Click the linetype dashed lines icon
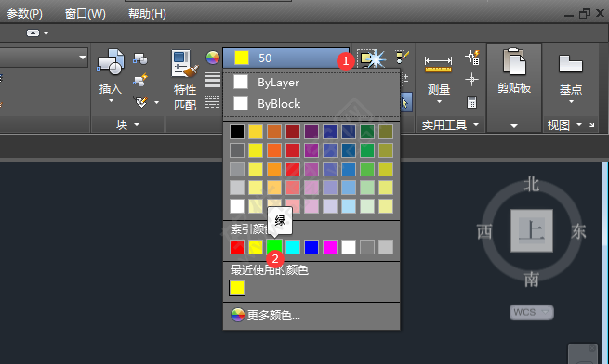The height and width of the screenshot is (364, 609). click(x=212, y=102)
